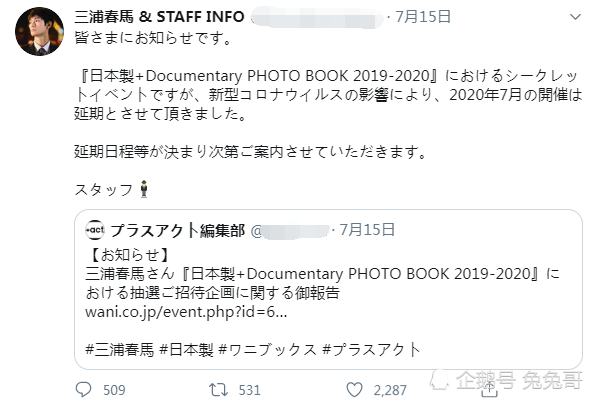Image resolution: width=597 pixels, height=401 pixels.
Task: View the 509 replies count
Action: click(114, 390)
